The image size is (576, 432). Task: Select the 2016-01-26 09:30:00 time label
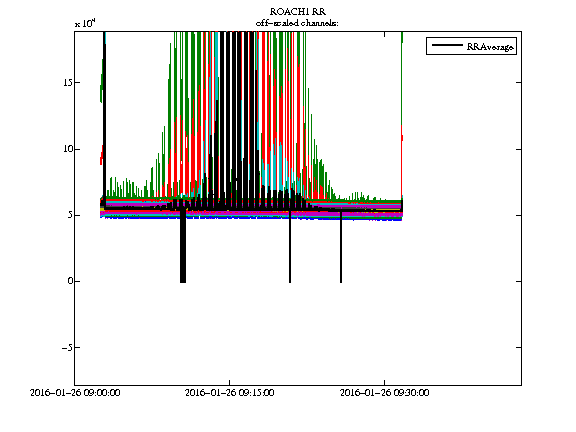tap(385, 393)
